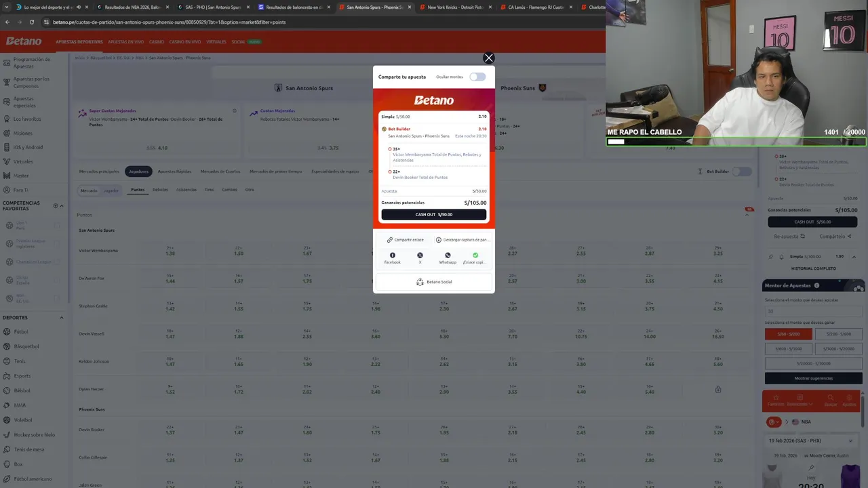The width and height of the screenshot is (868, 488).
Task: Click Mostrar sugerencias button
Action: tap(813, 378)
